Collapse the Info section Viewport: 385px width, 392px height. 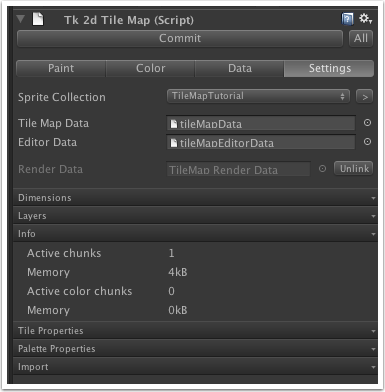tap(196, 234)
